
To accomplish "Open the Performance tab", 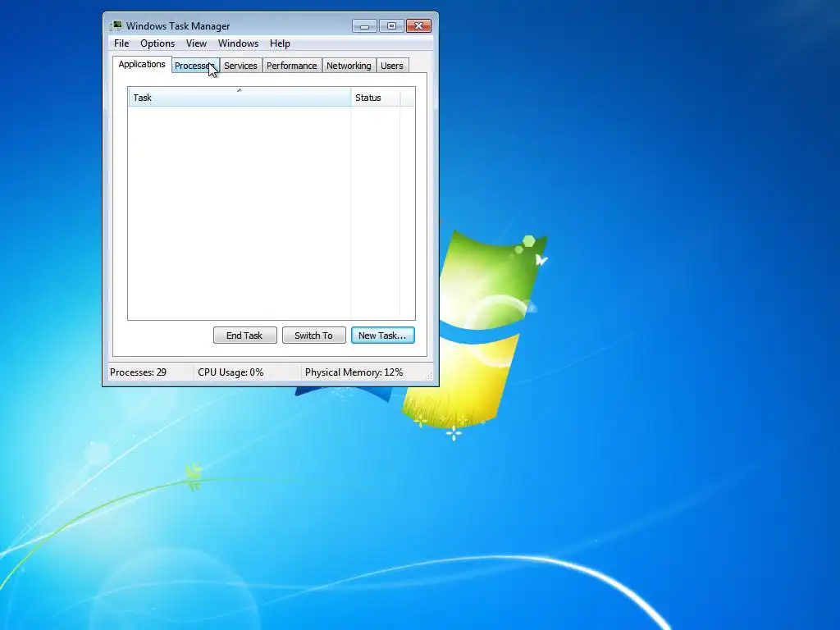I will tap(291, 66).
